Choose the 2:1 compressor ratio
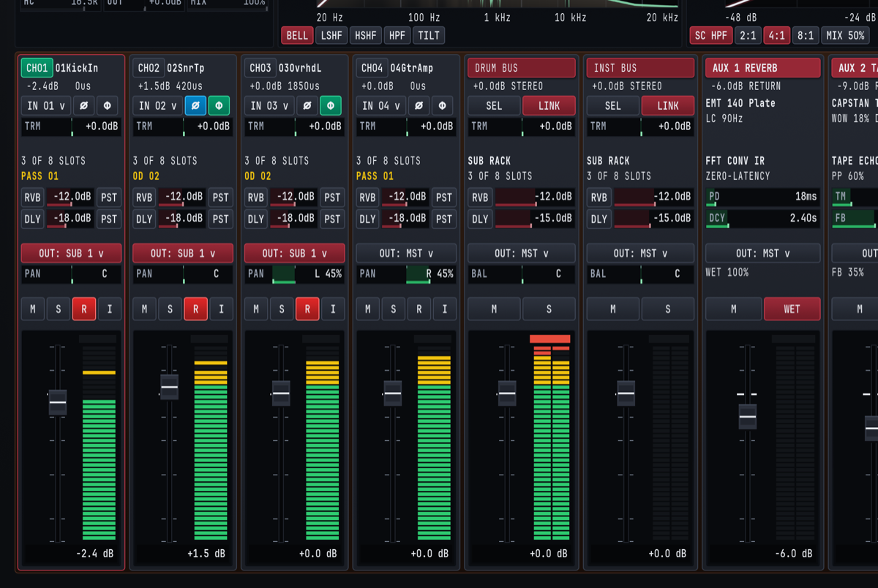 pos(748,35)
